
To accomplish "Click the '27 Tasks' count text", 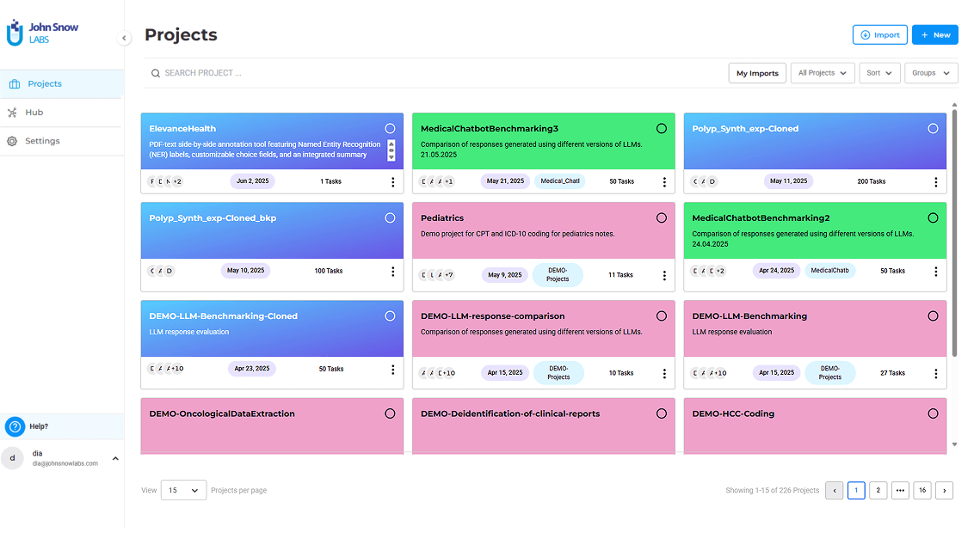I will (892, 373).
